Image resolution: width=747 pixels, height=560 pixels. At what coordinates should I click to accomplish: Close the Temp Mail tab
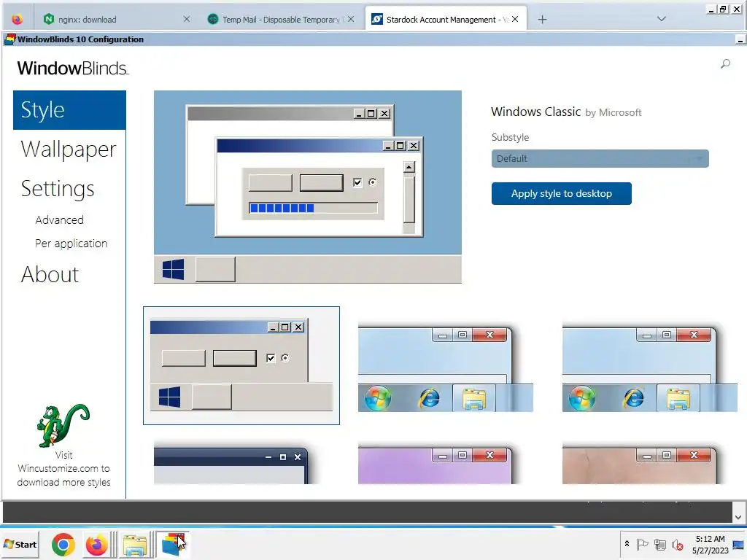click(351, 19)
